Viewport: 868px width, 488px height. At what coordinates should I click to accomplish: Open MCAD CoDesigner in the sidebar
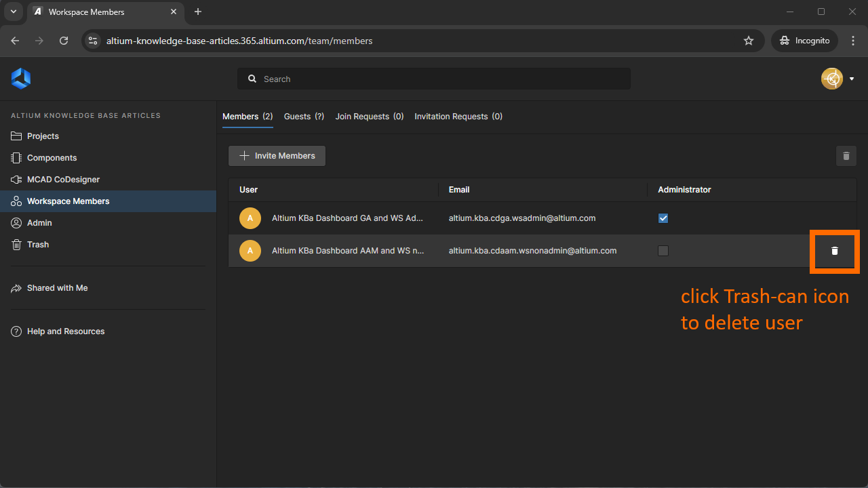coord(63,180)
